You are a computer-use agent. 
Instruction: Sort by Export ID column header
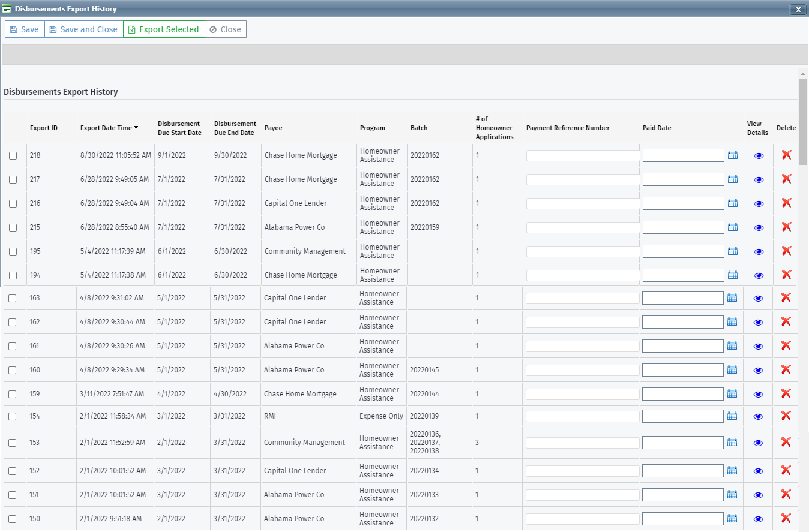pos(44,128)
